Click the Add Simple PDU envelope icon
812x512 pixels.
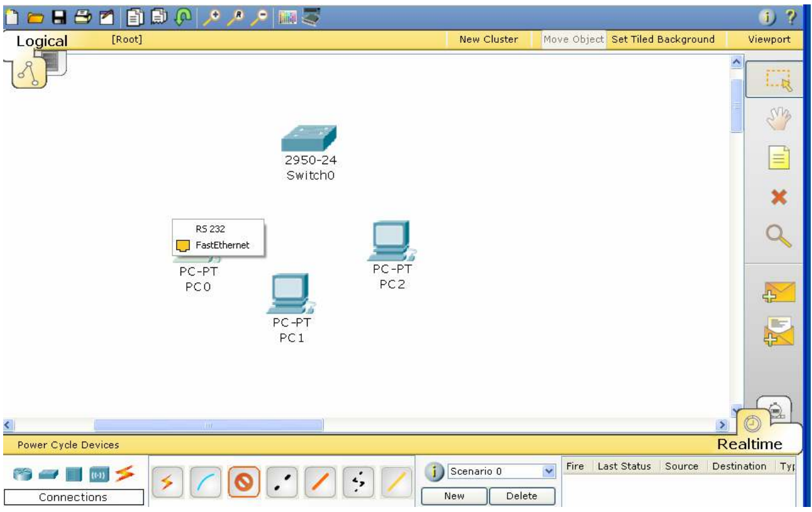779,292
